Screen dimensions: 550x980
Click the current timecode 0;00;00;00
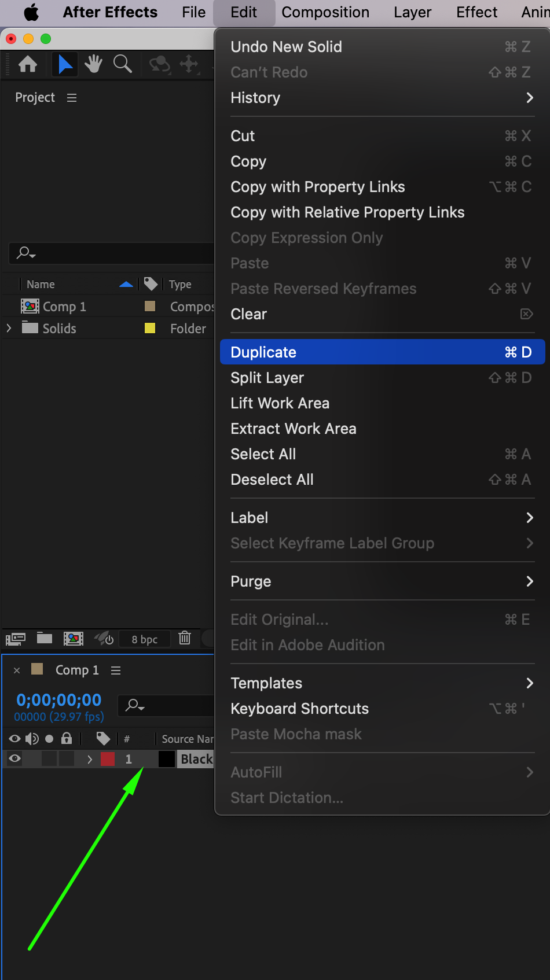tap(59, 700)
